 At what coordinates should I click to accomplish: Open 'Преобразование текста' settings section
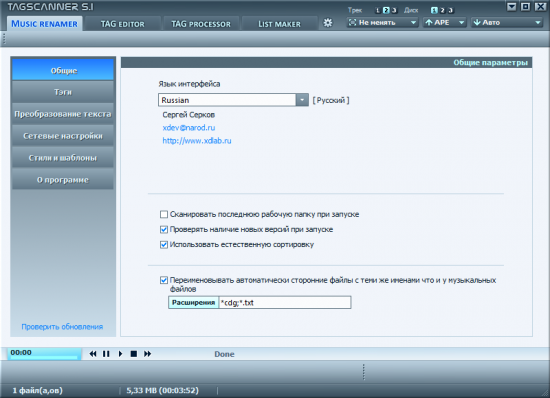point(63,114)
